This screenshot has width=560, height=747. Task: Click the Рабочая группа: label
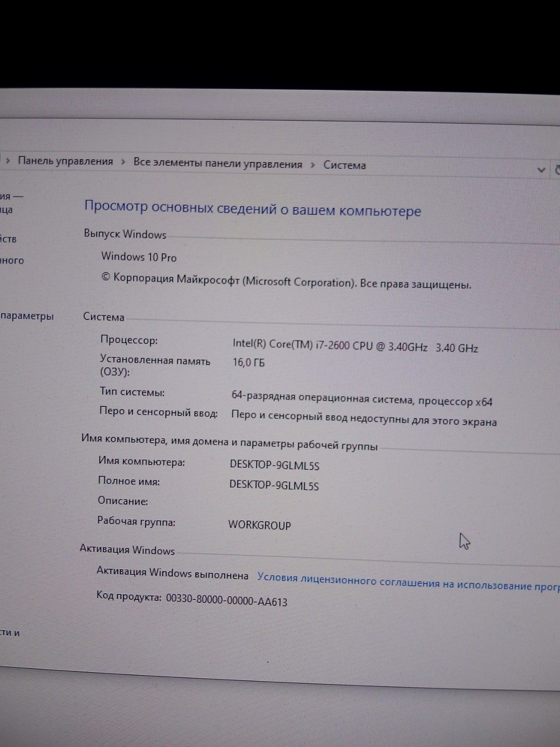(136, 521)
